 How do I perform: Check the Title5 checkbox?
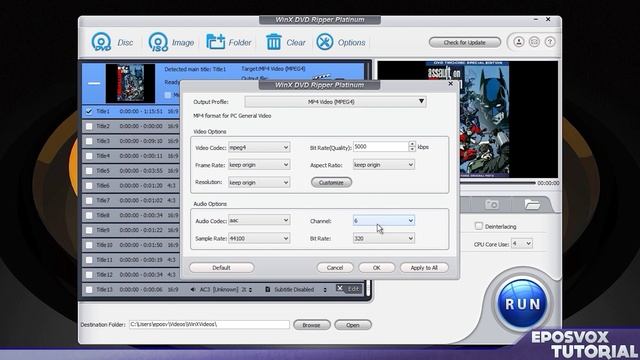click(89, 171)
